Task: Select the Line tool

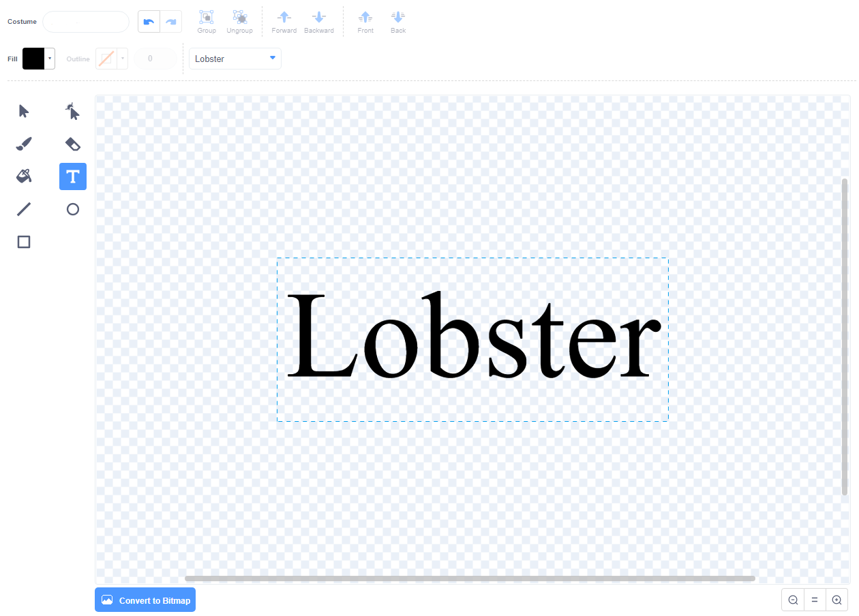Action: 23,209
